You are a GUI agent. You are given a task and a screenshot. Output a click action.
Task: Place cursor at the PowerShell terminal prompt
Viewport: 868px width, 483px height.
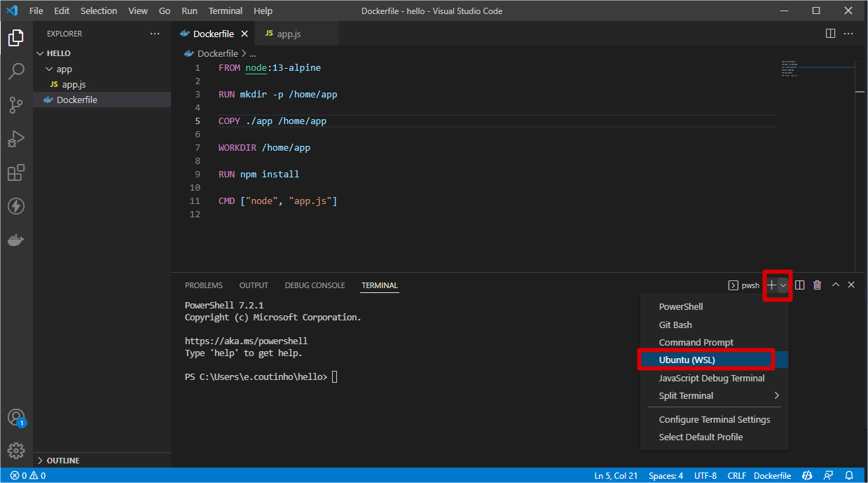click(x=335, y=377)
